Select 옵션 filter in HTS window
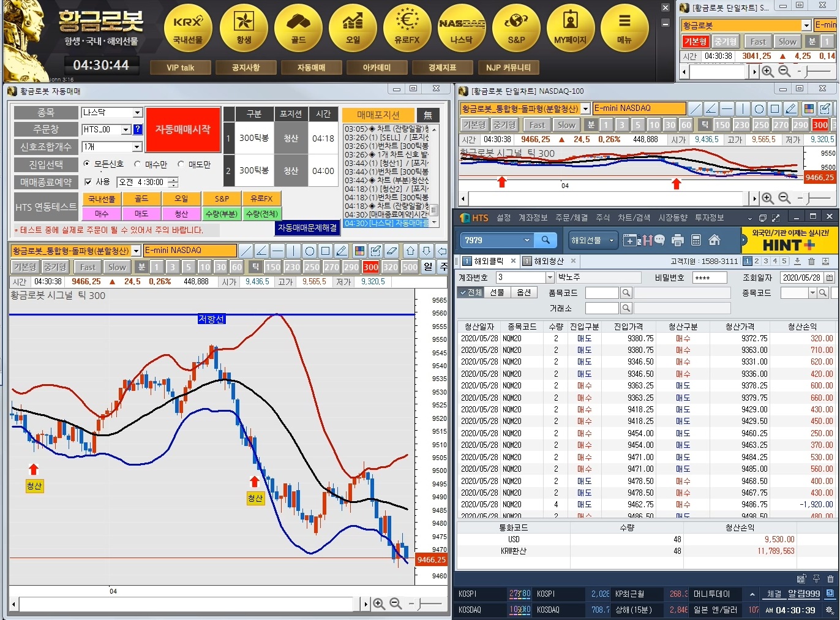 (524, 292)
